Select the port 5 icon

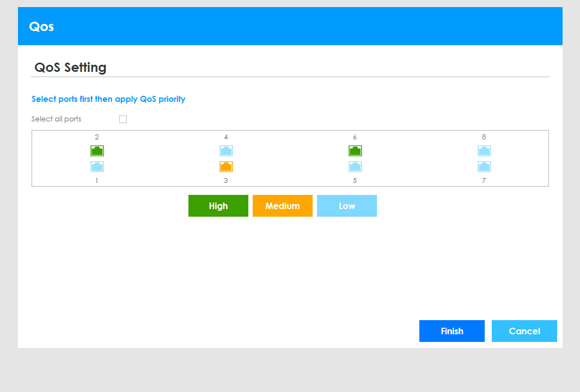tap(355, 167)
